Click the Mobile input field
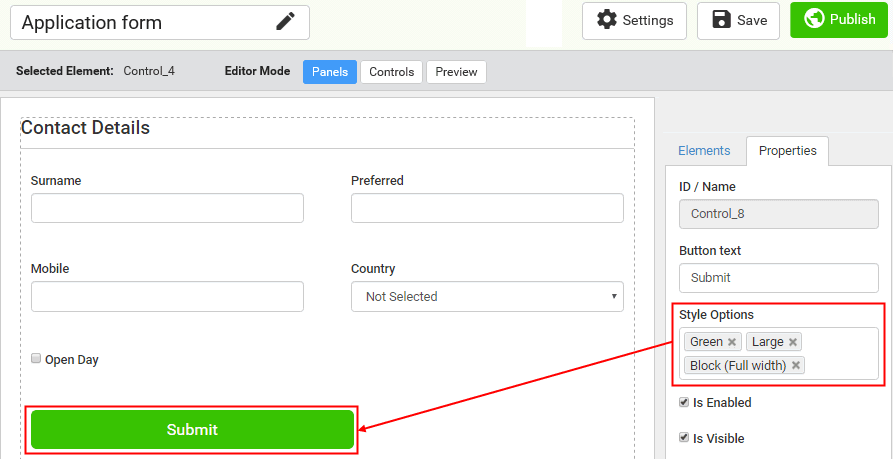 pyautogui.click(x=167, y=297)
